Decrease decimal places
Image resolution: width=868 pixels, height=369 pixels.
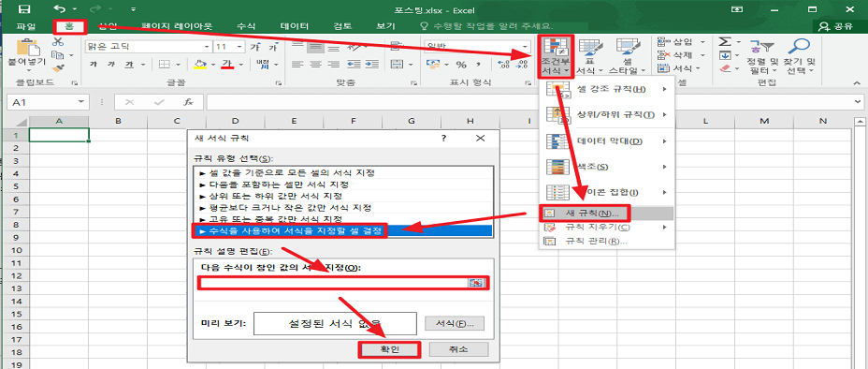521,65
